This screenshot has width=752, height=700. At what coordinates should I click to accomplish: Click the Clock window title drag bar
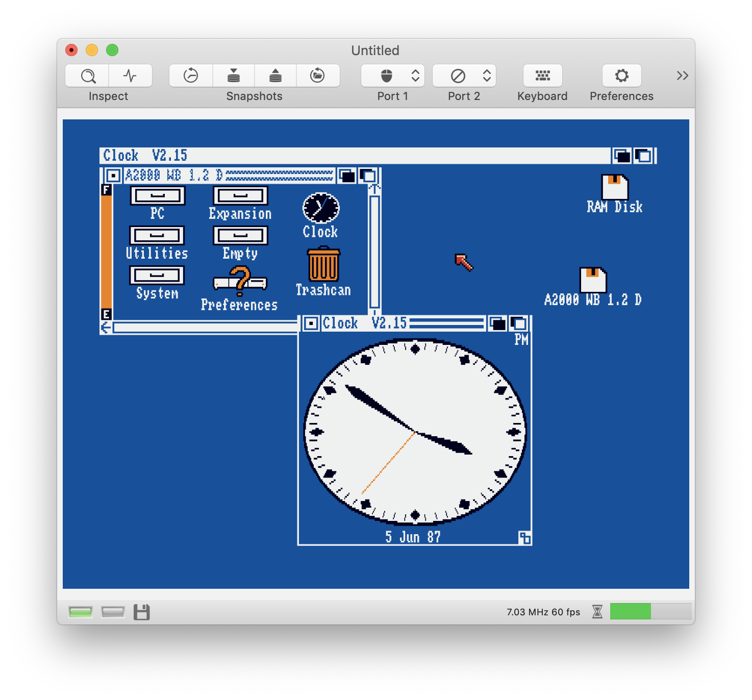pyautogui.click(x=403, y=323)
